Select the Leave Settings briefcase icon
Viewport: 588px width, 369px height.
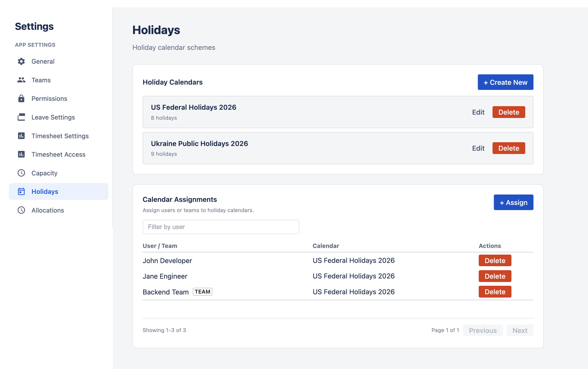21,117
